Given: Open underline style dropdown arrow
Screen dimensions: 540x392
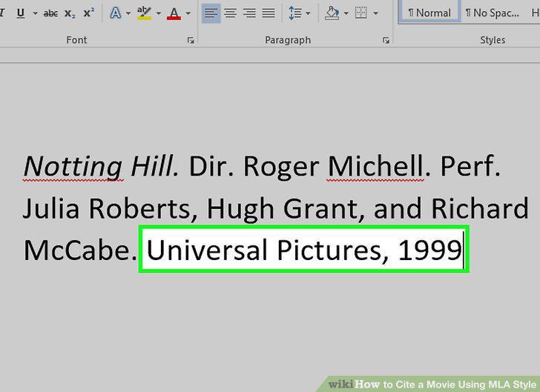Looking at the screenshot, I should (x=35, y=14).
